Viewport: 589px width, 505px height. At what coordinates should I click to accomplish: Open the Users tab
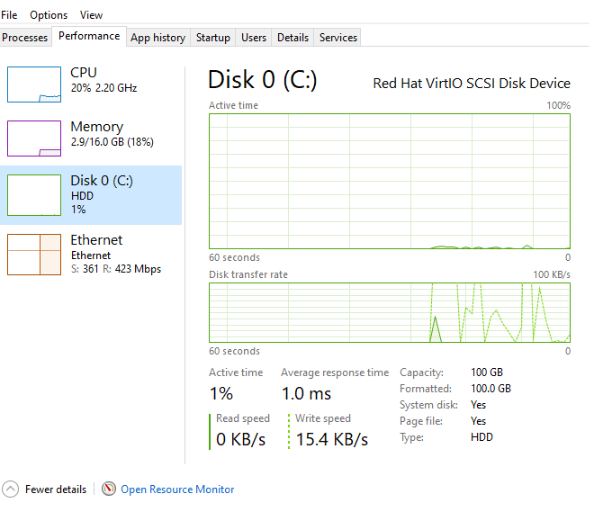pos(254,37)
